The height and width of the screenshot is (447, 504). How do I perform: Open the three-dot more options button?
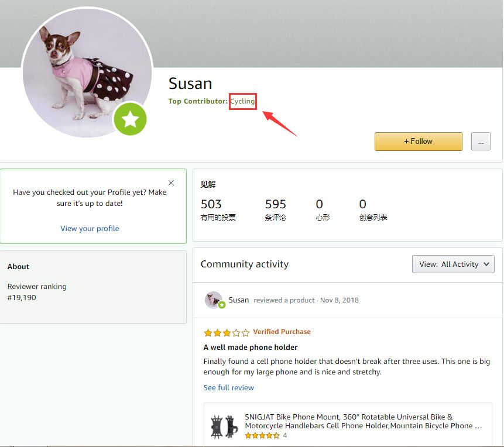pyautogui.click(x=481, y=142)
